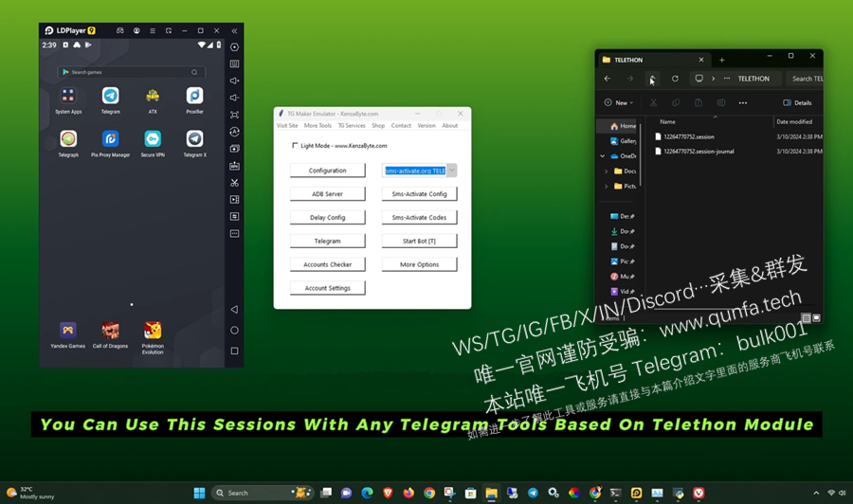This screenshot has width=853, height=504.
Task: Show hidden system tray icons chevron
Action: tap(816, 494)
